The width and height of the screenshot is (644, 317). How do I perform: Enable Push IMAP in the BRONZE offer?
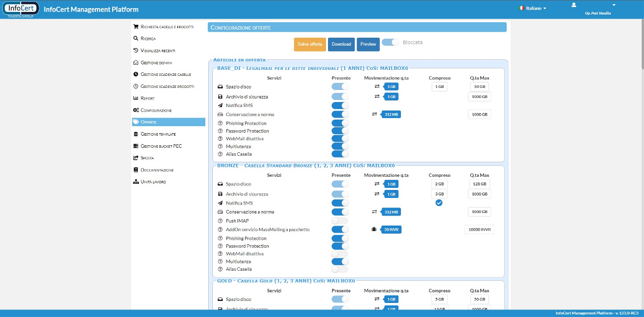tap(340, 221)
